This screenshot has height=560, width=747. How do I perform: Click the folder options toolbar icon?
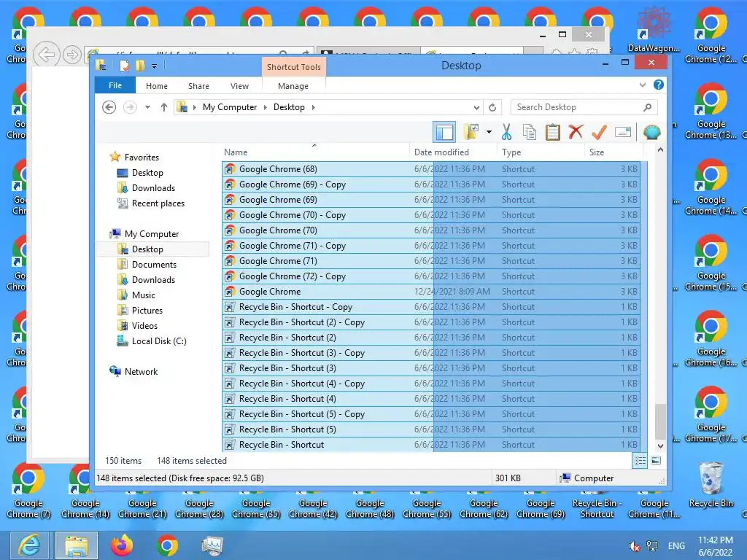471,132
